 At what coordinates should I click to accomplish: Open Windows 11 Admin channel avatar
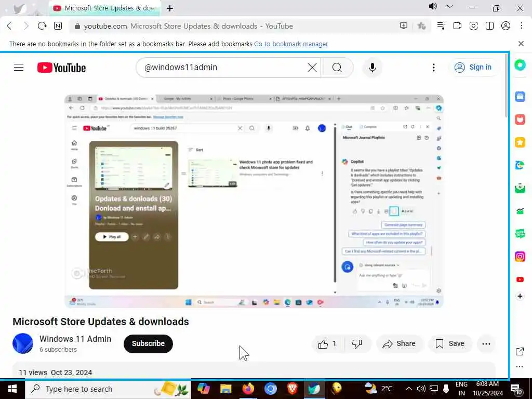point(23,343)
